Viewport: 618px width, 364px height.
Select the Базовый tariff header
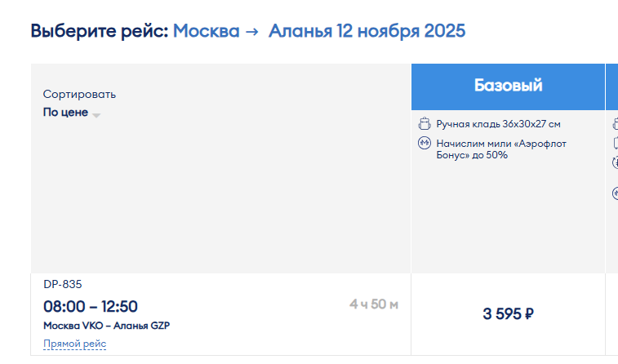508,87
